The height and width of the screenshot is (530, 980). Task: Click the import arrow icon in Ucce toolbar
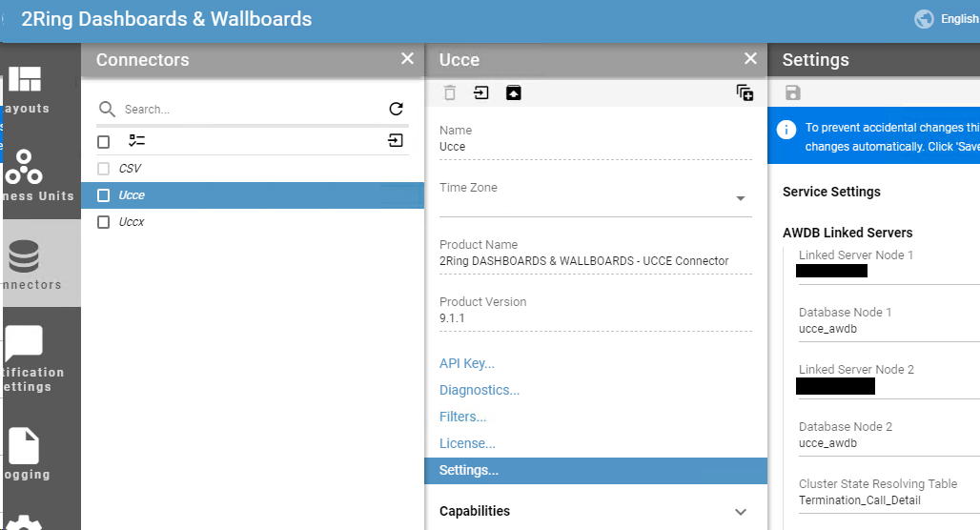point(480,93)
